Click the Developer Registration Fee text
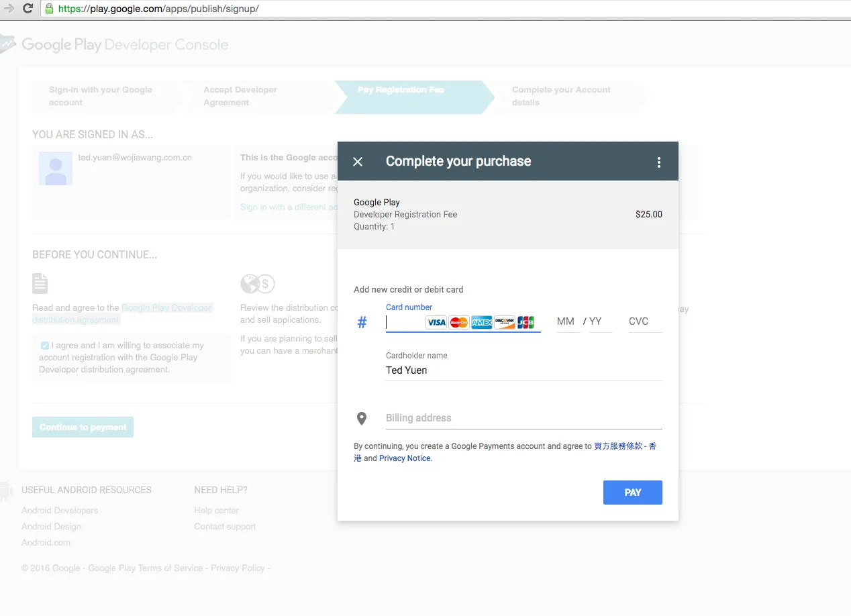This screenshot has width=851, height=616. 405,215
